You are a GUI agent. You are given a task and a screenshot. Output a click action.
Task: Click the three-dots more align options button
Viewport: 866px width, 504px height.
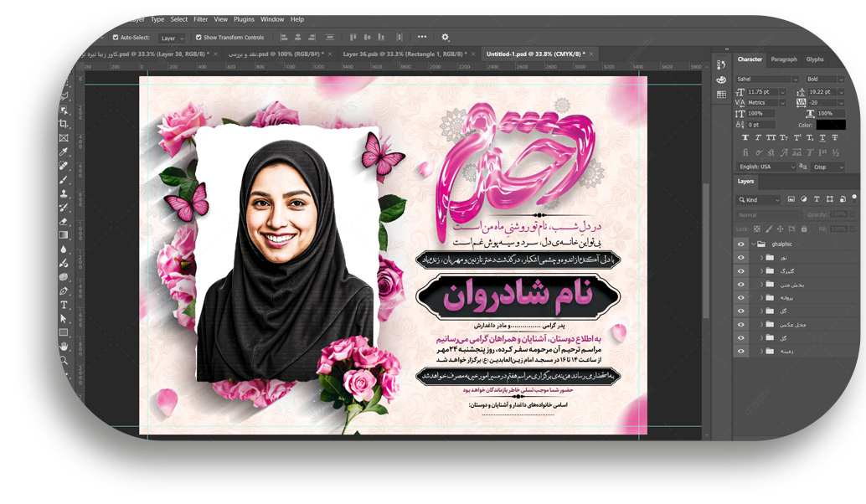(421, 37)
